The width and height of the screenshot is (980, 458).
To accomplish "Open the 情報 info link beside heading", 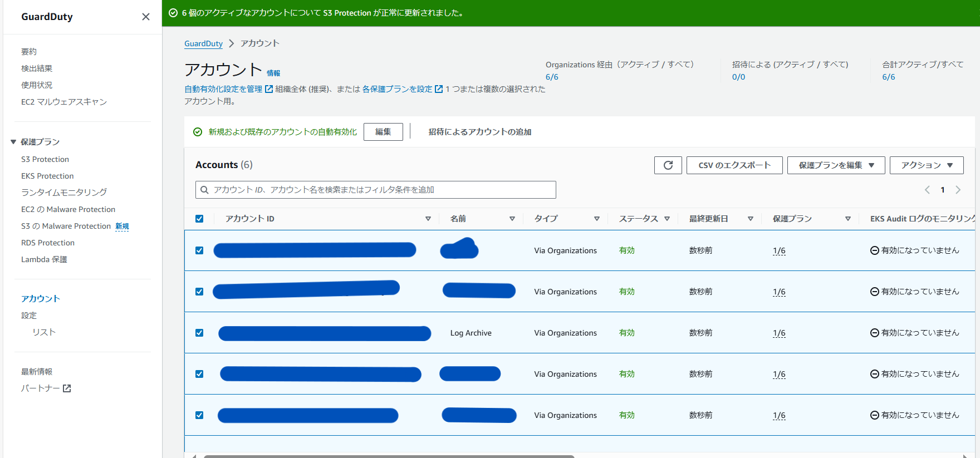I will 273,73.
